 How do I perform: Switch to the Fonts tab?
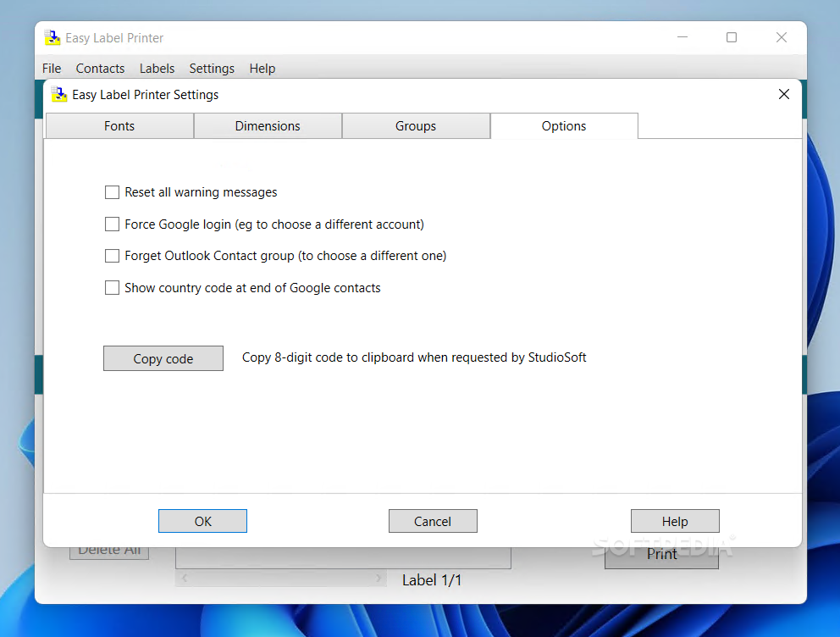click(x=119, y=126)
